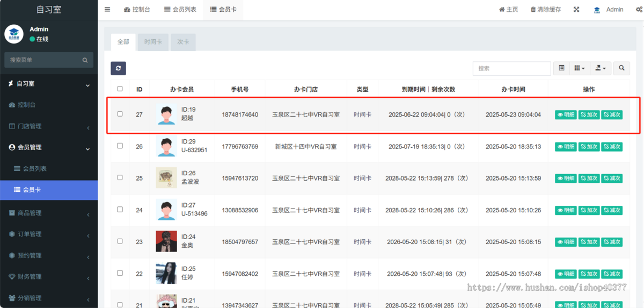Screen dimensions: 644x308
Task: Toggle card view icon next to search
Action: [561, 68]
